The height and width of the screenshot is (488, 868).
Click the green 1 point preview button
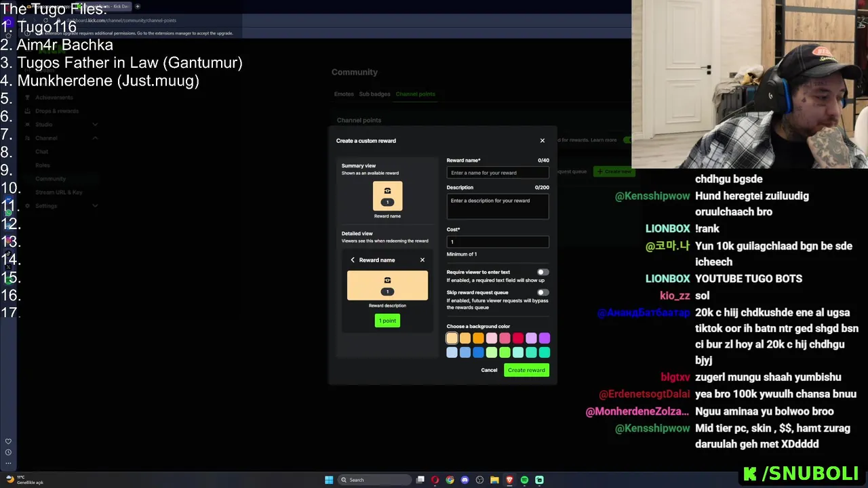pos(387,321)
